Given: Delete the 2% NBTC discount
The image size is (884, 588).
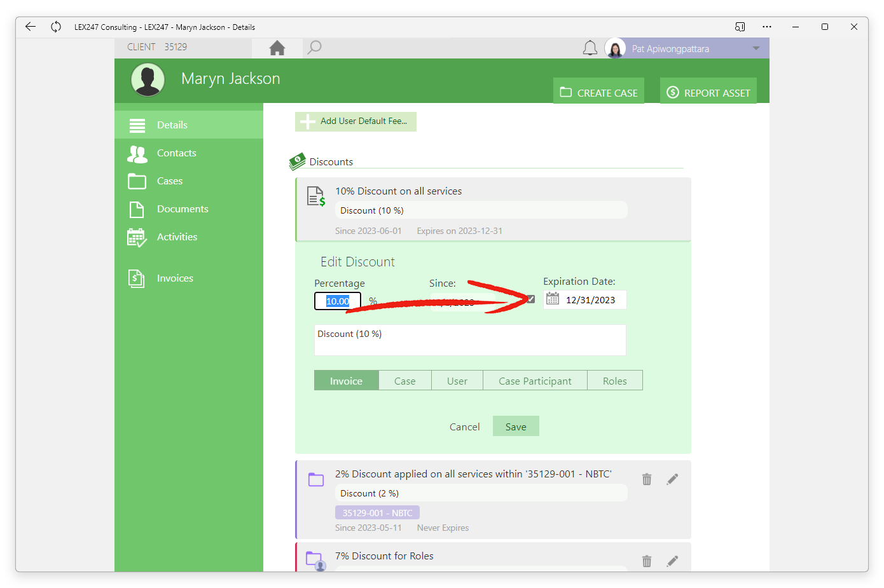Looking at the screenshot, I should click(x=647, y=479).
